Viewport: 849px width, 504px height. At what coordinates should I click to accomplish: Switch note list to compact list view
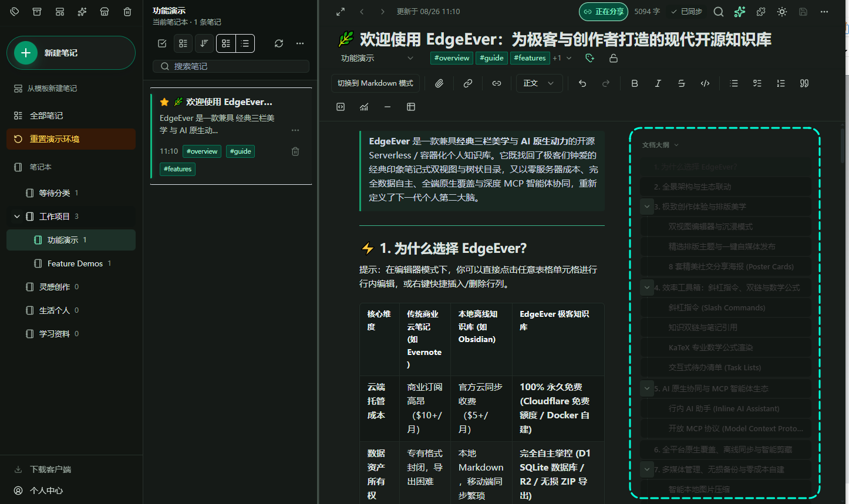[x=245, y=43]
